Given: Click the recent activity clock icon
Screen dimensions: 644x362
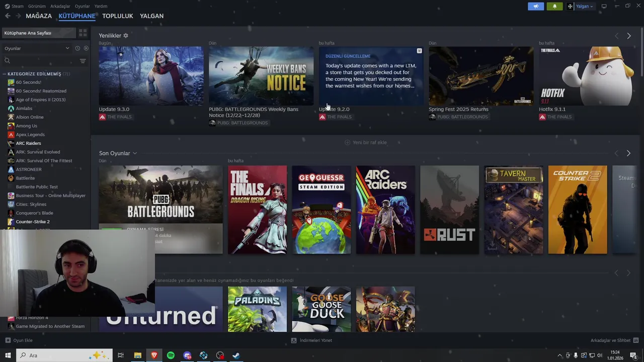Looking at the screenshot, I should click(77, 48).
